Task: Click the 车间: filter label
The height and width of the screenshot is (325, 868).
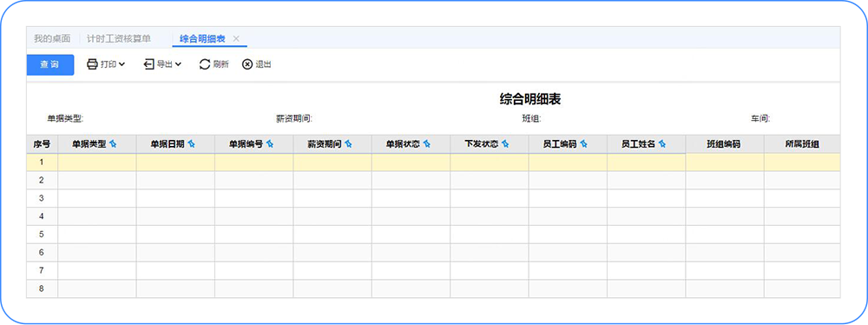Action: [x=760, y=119]
